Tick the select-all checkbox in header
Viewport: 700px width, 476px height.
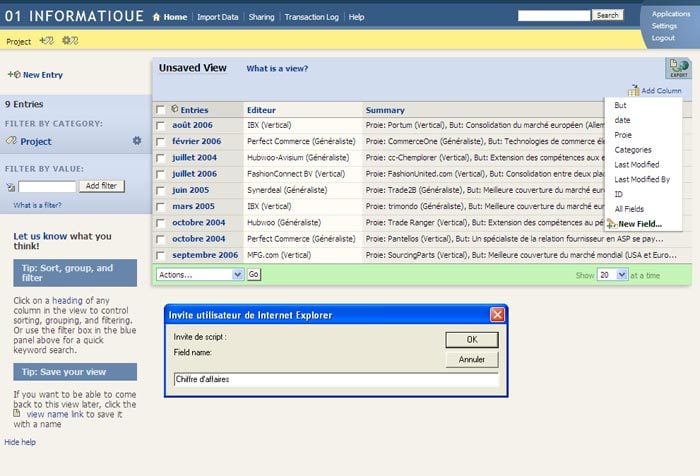161,110
